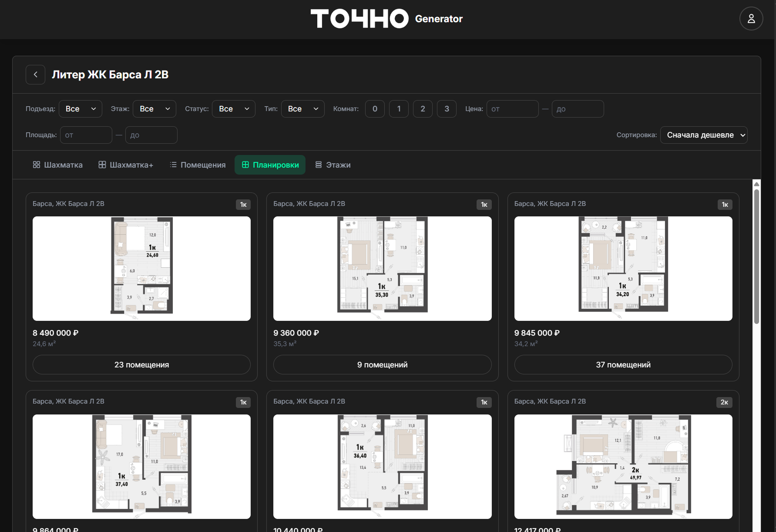The width and height of the screenshot is (776, 532).
Task: Click the 2к badge on the card
Action: point(724,402)
